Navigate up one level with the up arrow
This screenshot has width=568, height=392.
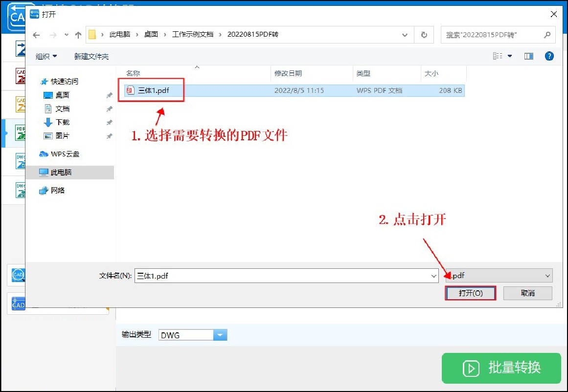coord(78,34)
